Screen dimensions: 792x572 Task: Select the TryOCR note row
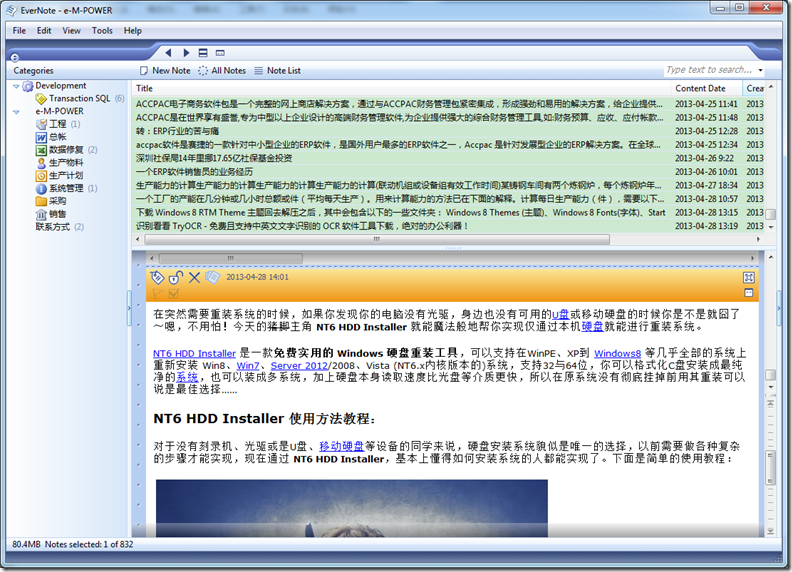450,226
